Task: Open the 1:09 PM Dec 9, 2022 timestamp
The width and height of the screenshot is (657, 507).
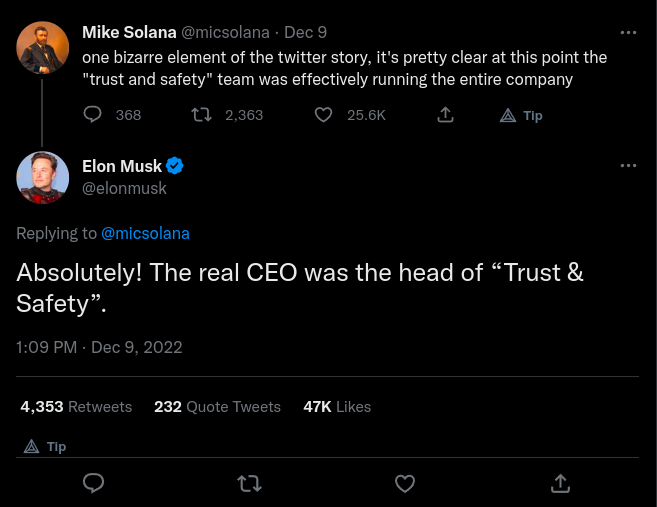Action: 99,348
